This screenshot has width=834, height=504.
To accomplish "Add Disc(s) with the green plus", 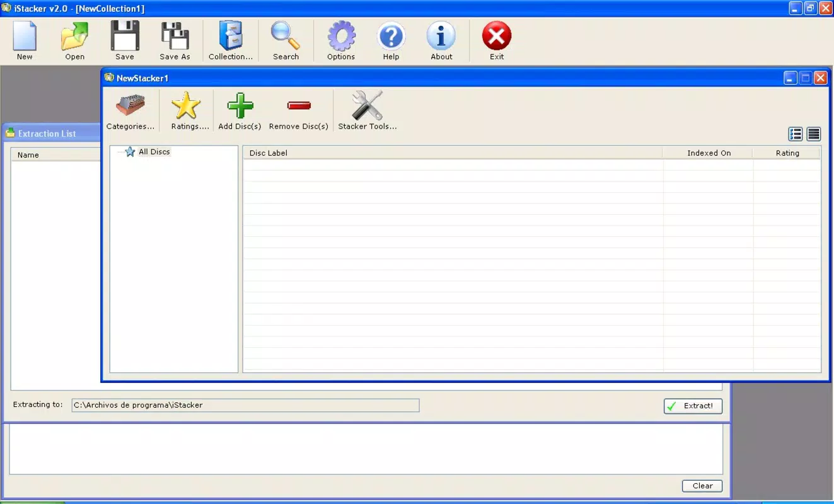I will pyautogui.click(x=240, y=111).
